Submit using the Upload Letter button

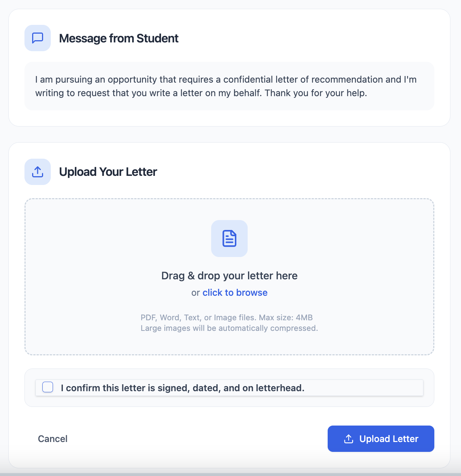381,439
